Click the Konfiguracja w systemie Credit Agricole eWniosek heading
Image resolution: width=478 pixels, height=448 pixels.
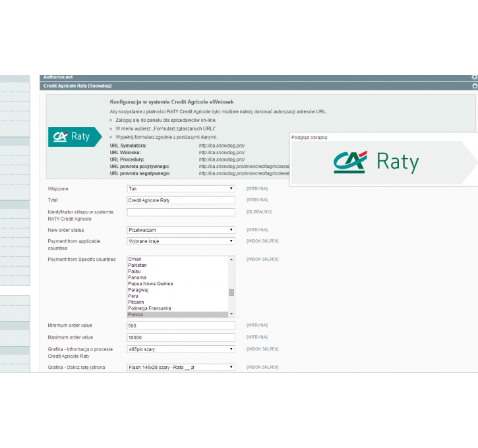(x=171, y=102)
